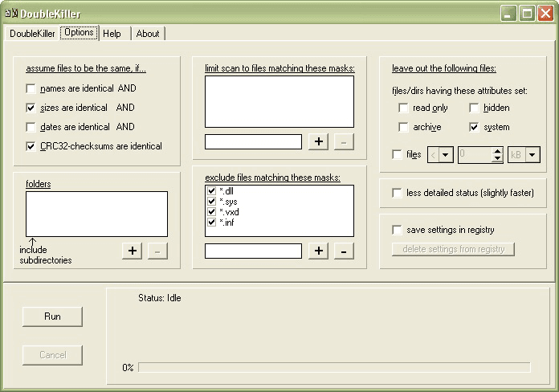Select the Options tab
The height and width of the screenshot is (392, 559).
point(79,32)
